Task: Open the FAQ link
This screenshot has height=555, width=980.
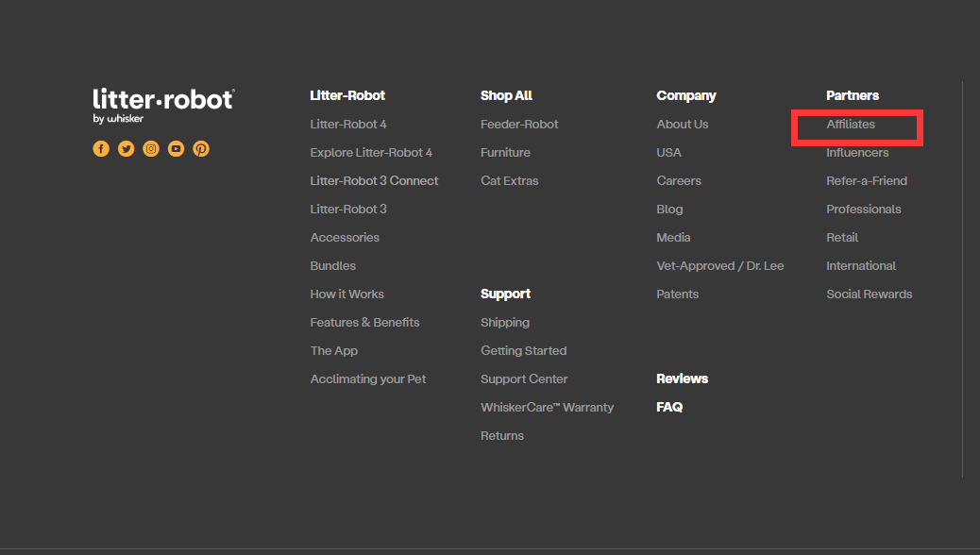Action: [669, 408]
